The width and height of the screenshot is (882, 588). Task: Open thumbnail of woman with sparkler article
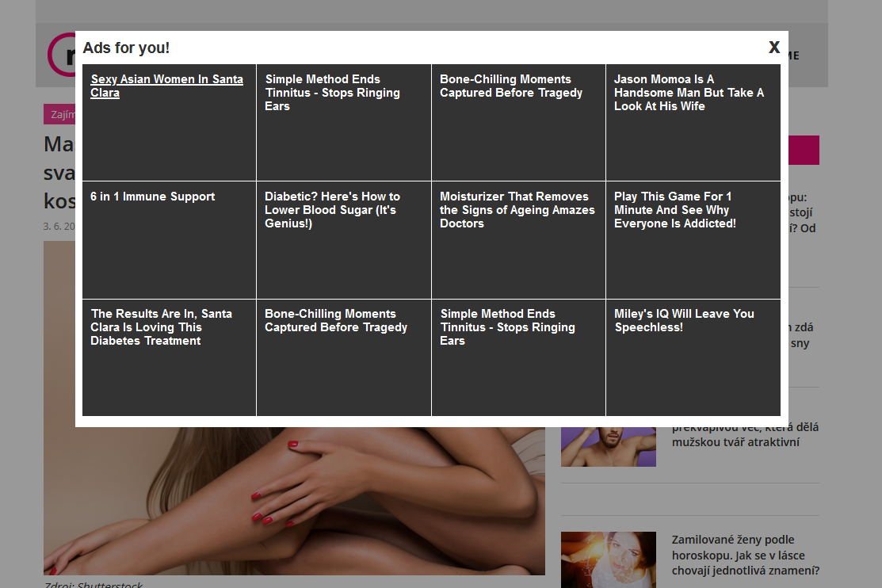coord(608,559)
